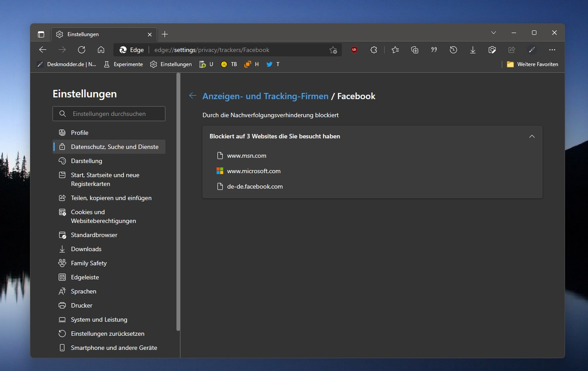588x371 pixels.
Task: Click the pen icon in the toolbar
Action: point(532,50)
